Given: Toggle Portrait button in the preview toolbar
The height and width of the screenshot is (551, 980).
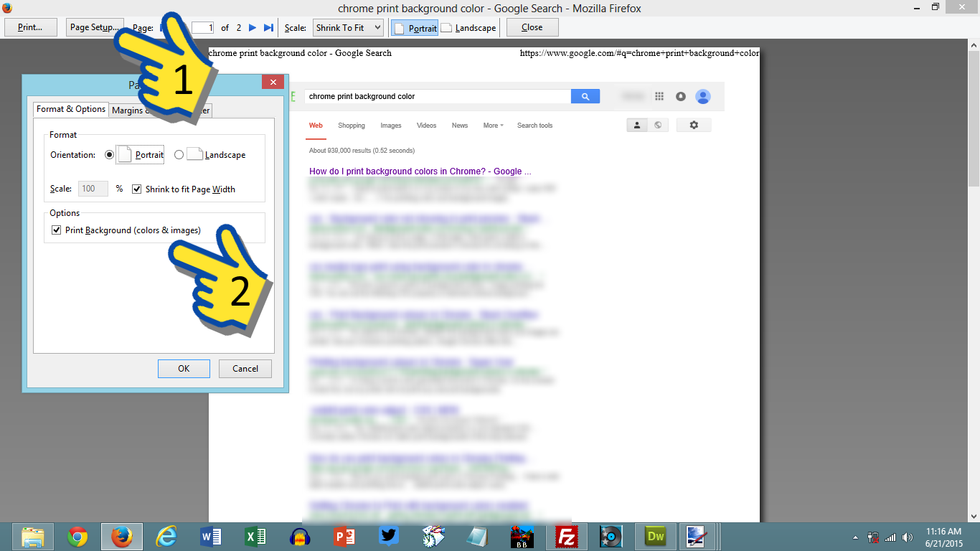Looking at the screenshot, I should [x=415, y=28].
